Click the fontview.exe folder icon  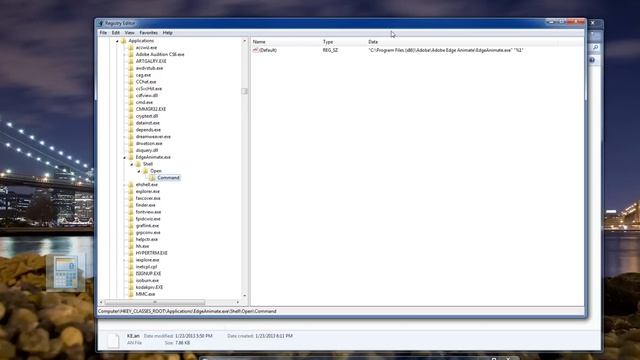pyautogui.click(x=131, y=212)
